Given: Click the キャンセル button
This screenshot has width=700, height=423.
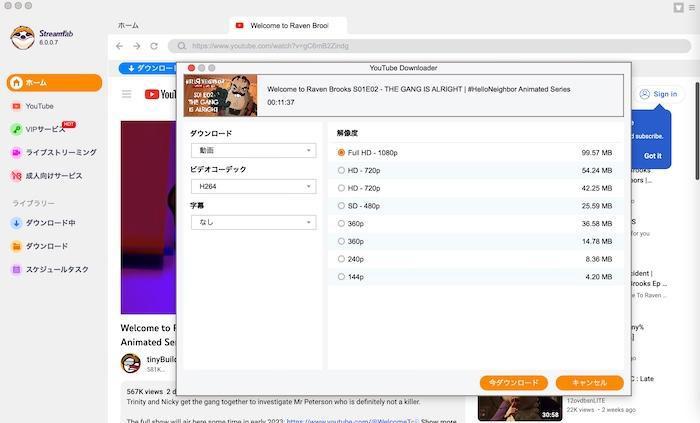Looking at the screenshot, I should (589, 383).
